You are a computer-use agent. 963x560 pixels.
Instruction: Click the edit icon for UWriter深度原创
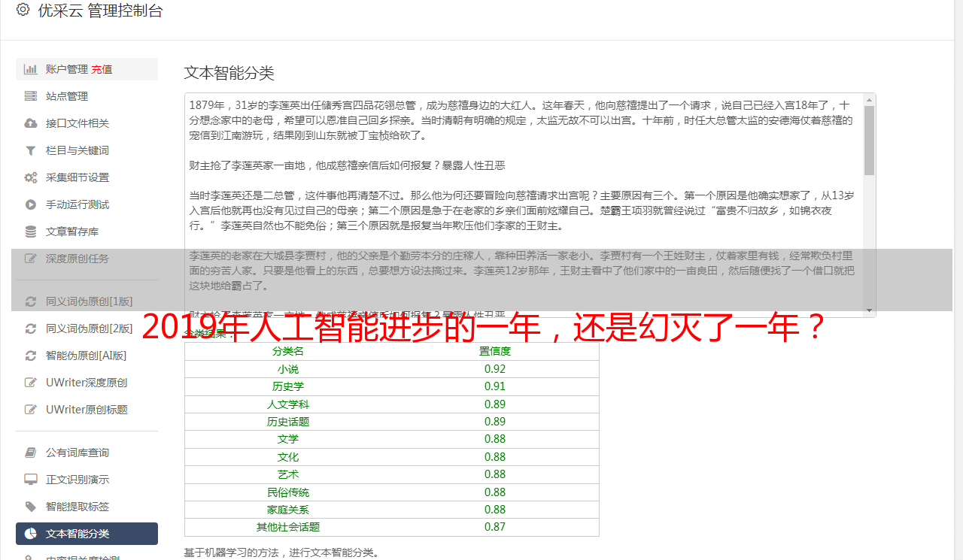coord(31,383)
